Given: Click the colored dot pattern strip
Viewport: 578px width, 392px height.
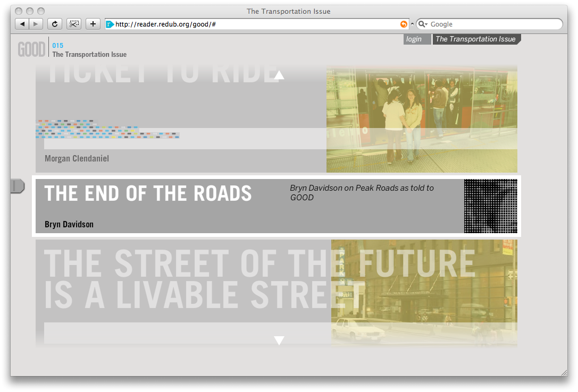Looking at the screenshot, I should [x=107, y=129].
